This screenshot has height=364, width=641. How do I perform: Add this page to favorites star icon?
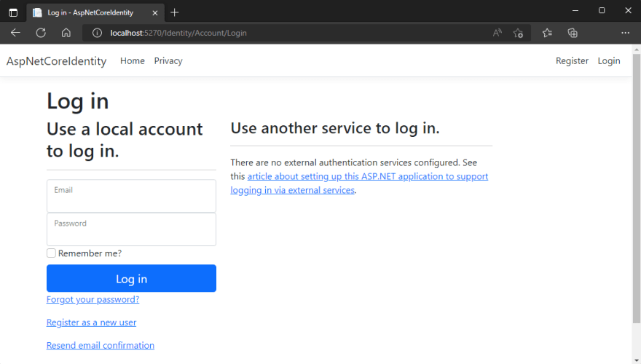[x=518, y=33]
